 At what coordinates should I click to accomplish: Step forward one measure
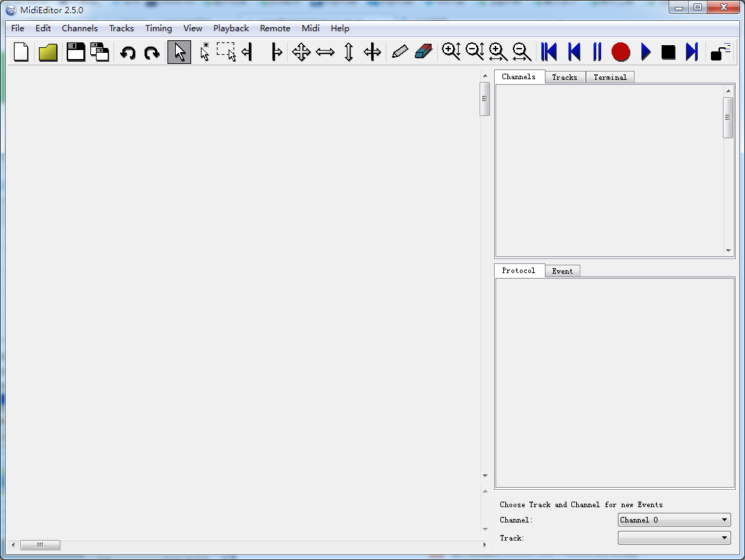coord(691,52)
